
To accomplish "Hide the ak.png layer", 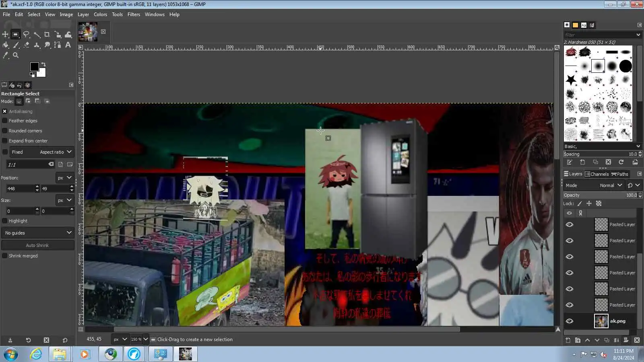I will point(569,321).
